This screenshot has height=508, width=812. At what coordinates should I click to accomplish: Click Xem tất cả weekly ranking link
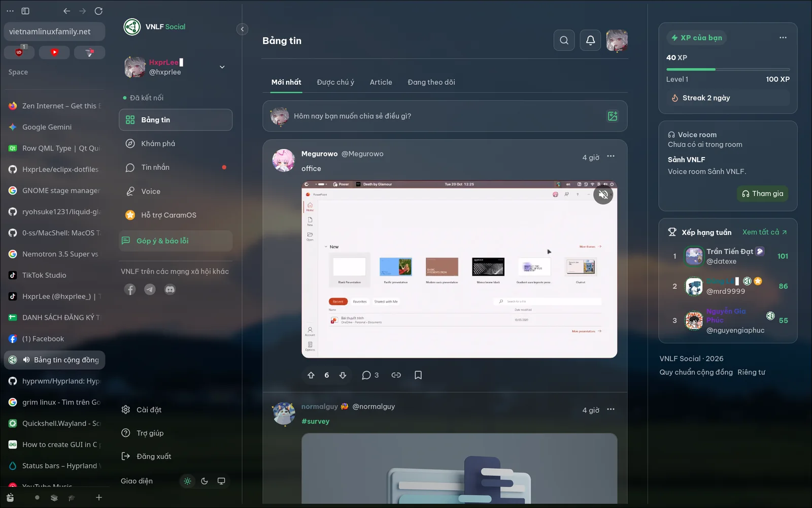click(764, 232)
